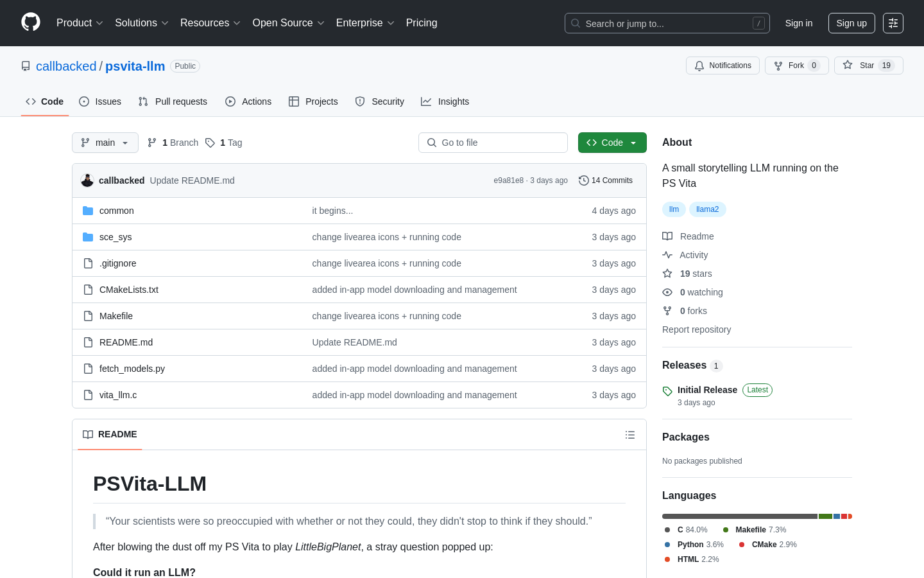
Task: Click the tag icon beside 1 Tag
Action: coord(210,143)
